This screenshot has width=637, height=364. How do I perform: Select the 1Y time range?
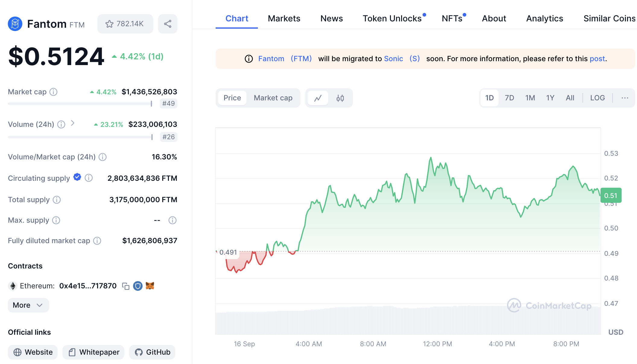550,98
